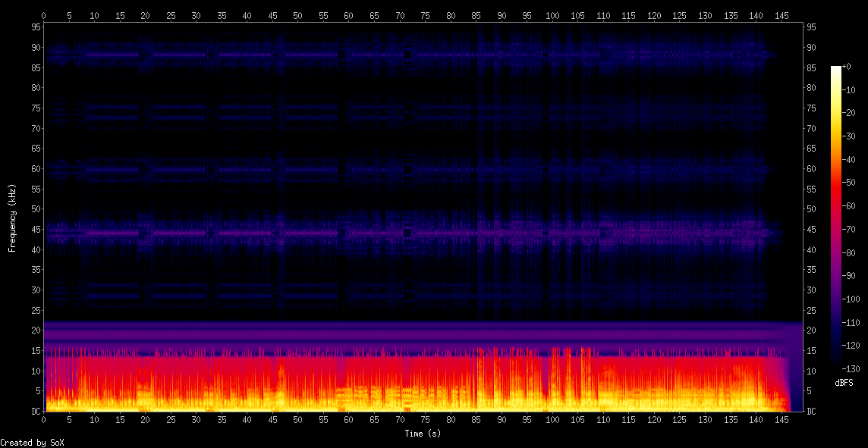Click "DC" on the right frequency axis
868x448 pixels.
812,412
